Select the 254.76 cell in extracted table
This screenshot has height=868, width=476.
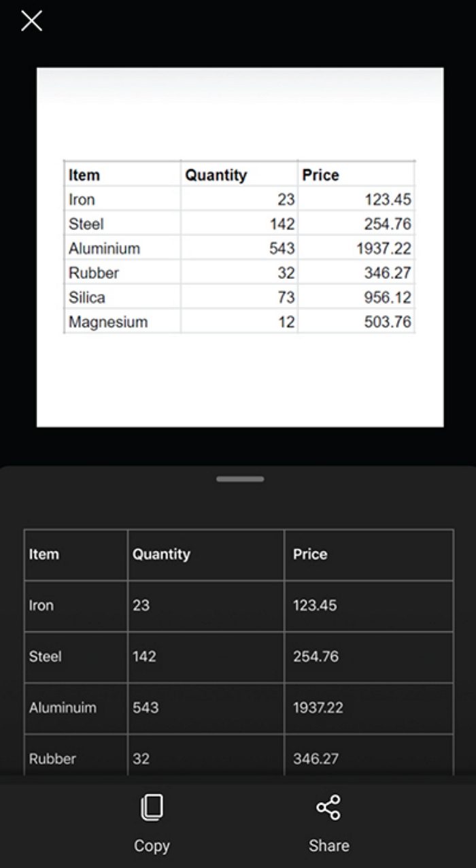[368, 656]
